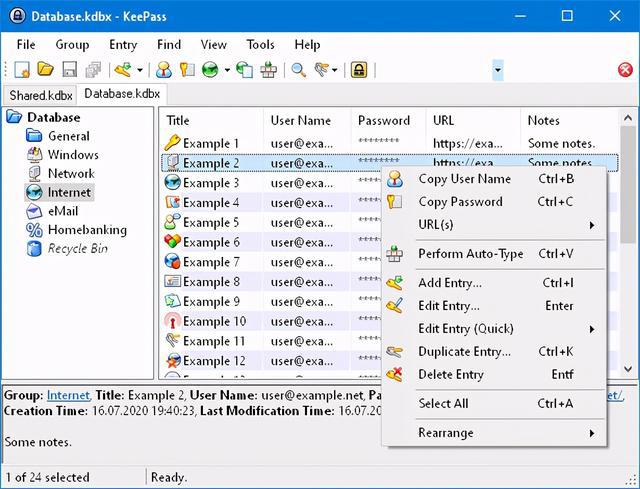Choose Delete Entry in context menu
This screenshot has height=489, width=640.
coord(494,374)
